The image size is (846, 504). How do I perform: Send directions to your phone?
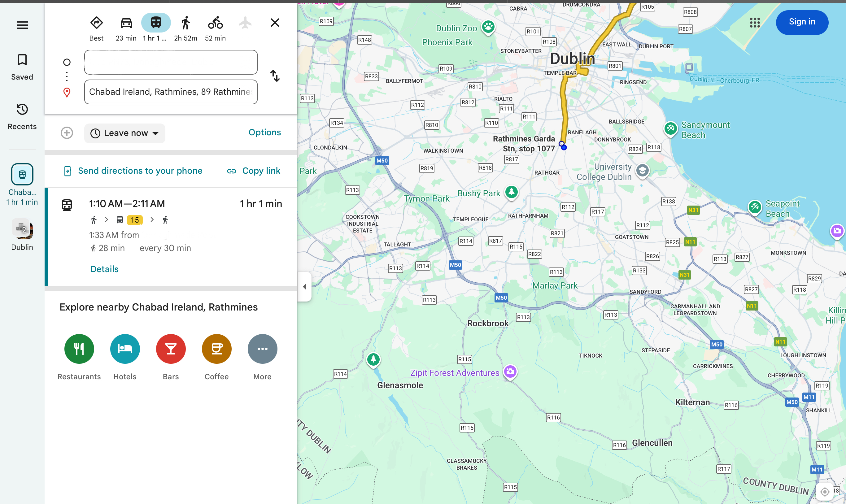pyautogui.click(x=133, y=171)
